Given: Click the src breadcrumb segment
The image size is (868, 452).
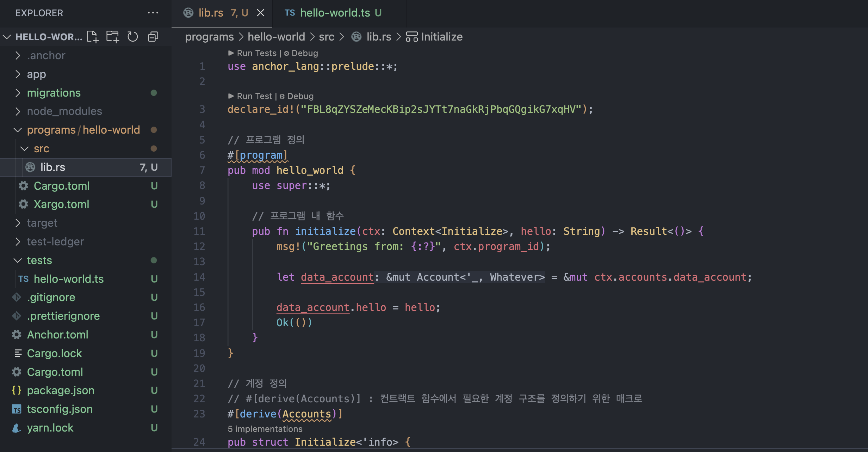Looking at the screenshot, I should coord(326,37).
